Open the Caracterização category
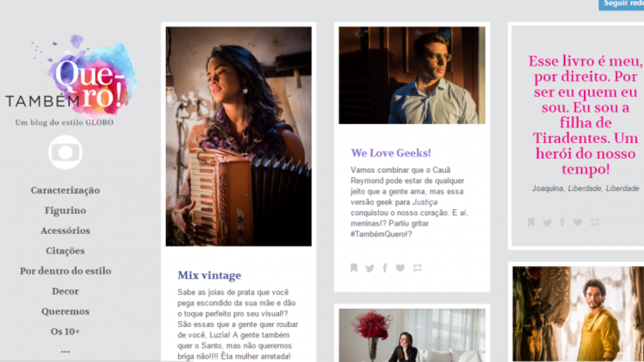Viewport: 644px width, 362px height. point(65,190)
